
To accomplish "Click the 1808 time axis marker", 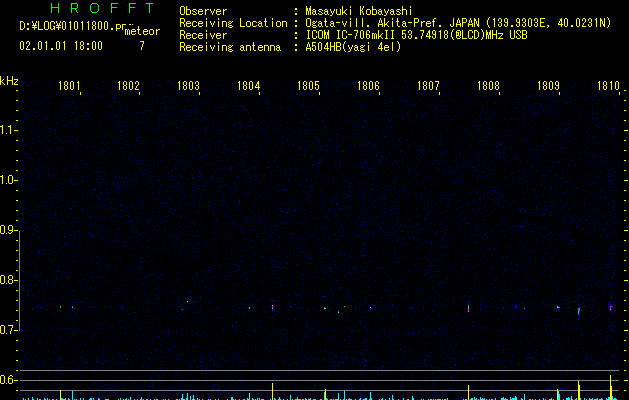I will coord(488,86).
